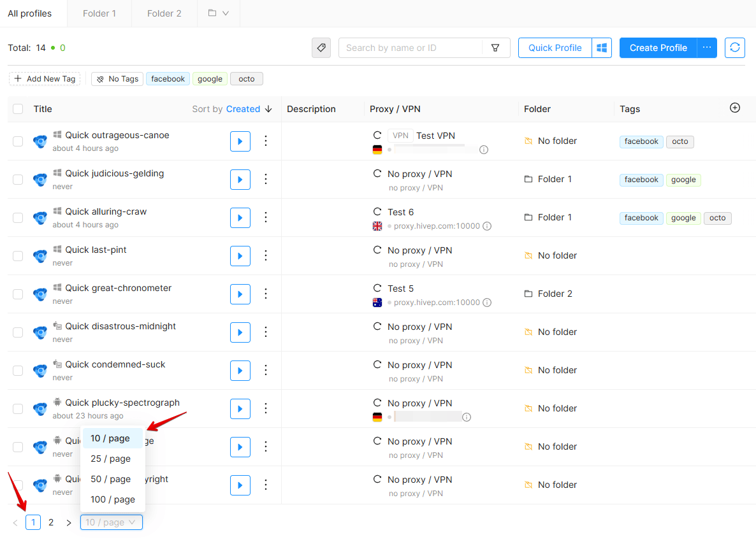The image size is (756, 542).
Task: Run the Quick alluring-craw profile
Action: tap(240, 218)
